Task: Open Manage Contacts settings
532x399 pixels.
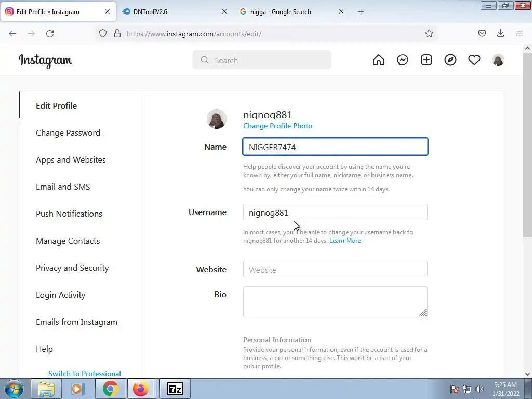Action: (68, 241)
